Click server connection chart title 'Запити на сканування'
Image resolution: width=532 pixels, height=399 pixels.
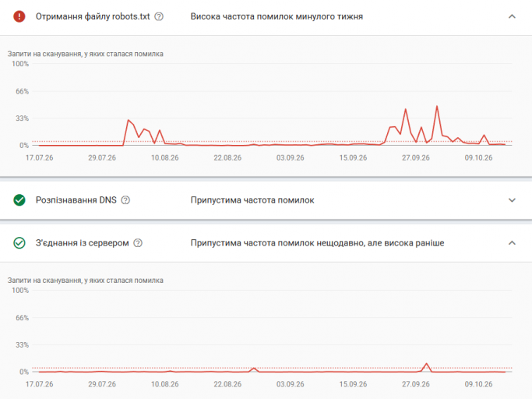tap(85, 280)
